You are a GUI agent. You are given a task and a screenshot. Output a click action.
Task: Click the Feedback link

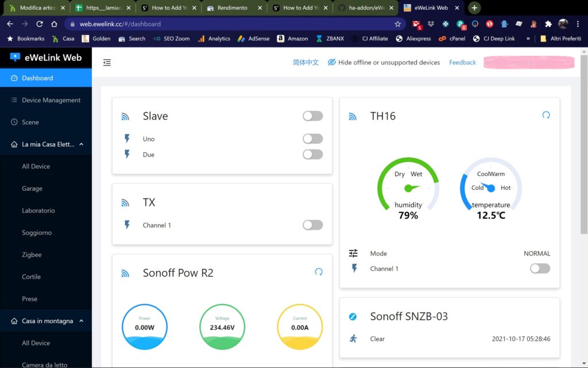click(x=462, y=62)
